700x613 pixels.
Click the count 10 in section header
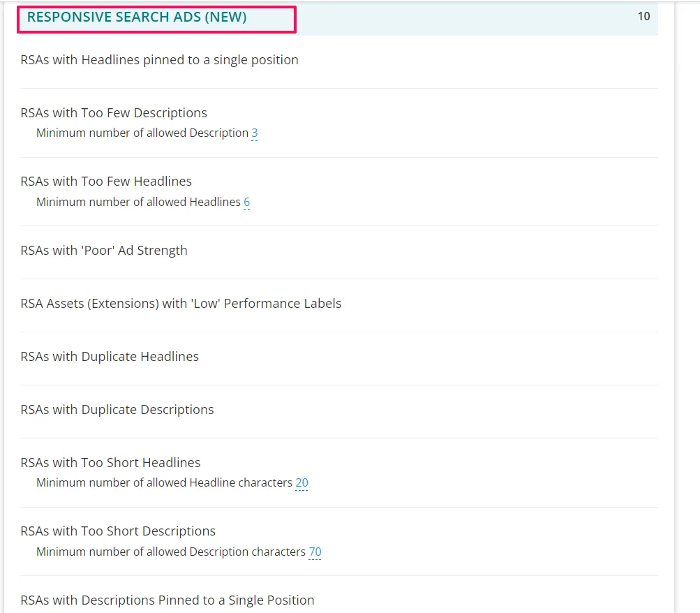[x=643, y=17]
